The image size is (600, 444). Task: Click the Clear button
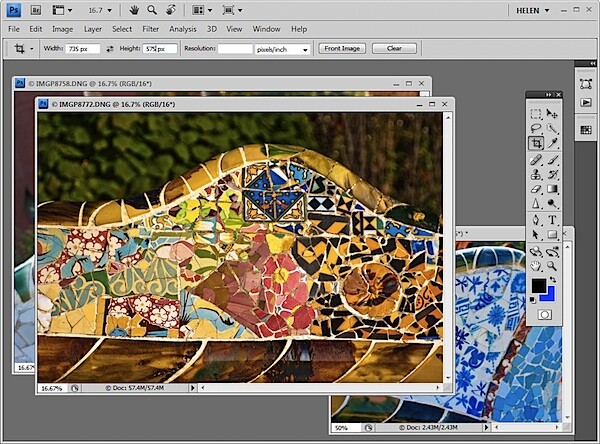pyautogui.click(x=394, y=48)
